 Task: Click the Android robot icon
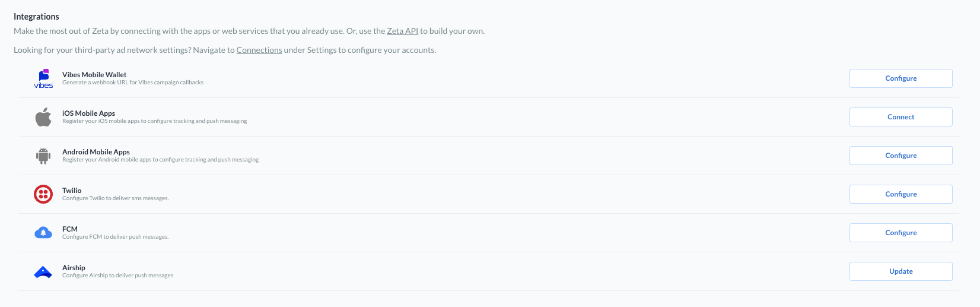tap(43, 156)
